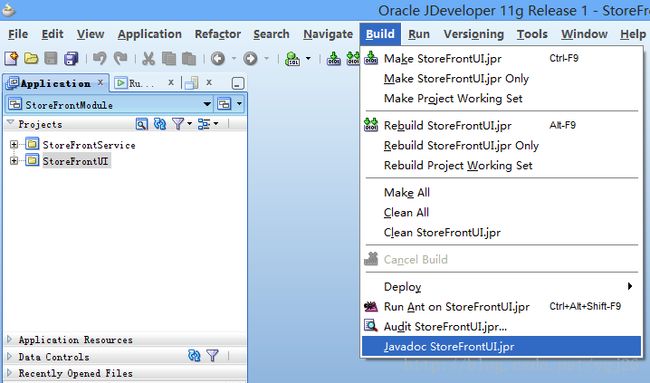Minimize the navigator panel
This screenshot has width=650, height=383.
tap(238, 83)
